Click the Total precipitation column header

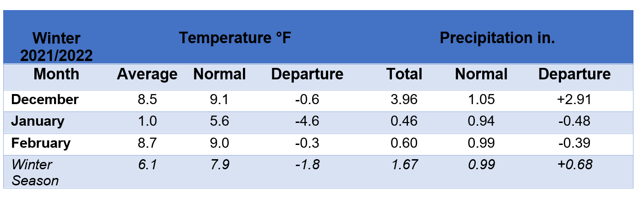click(x=404, y=74)
